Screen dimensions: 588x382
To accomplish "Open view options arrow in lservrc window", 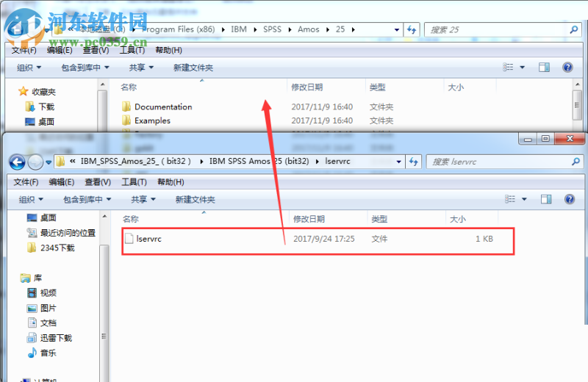I will [x=524, y=199].
